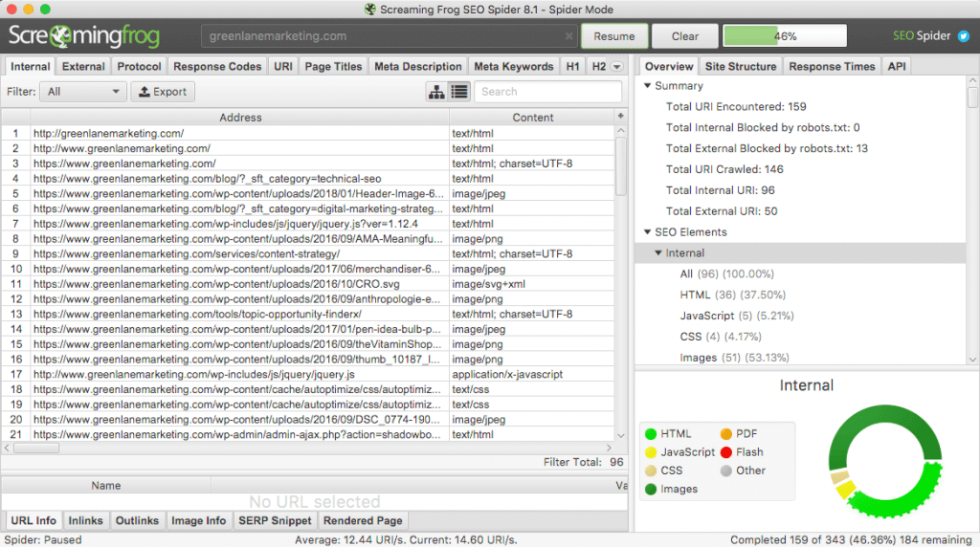Open the External tab
Image resolution: width=980 pixels, height=547 pixels.
[x=83, y=66]
